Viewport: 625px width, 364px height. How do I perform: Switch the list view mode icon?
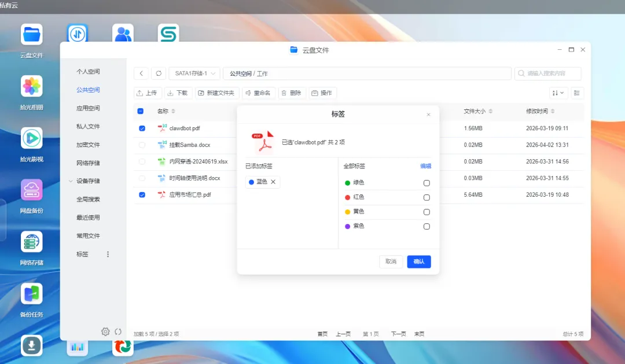click(577, 93)
